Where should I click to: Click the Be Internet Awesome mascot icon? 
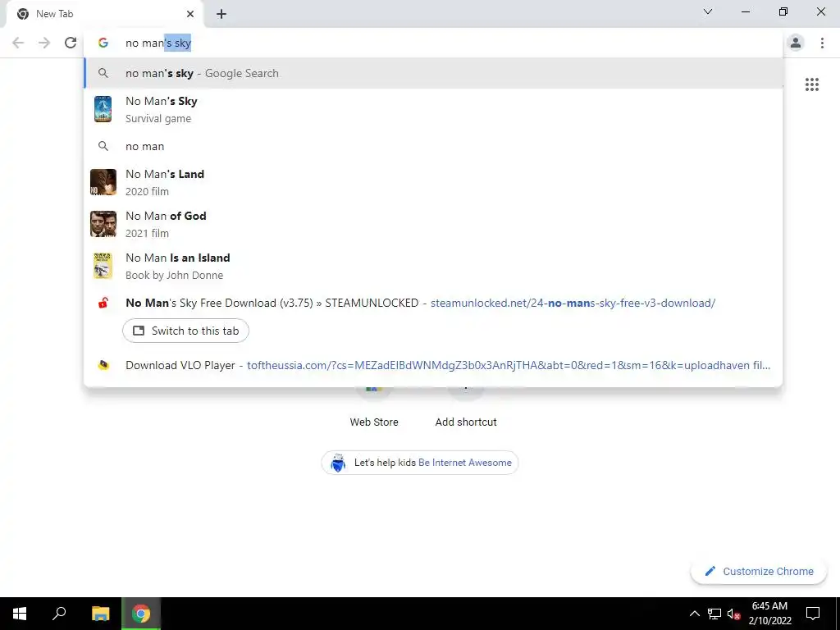pyautogui.click(x=338, y=463)
